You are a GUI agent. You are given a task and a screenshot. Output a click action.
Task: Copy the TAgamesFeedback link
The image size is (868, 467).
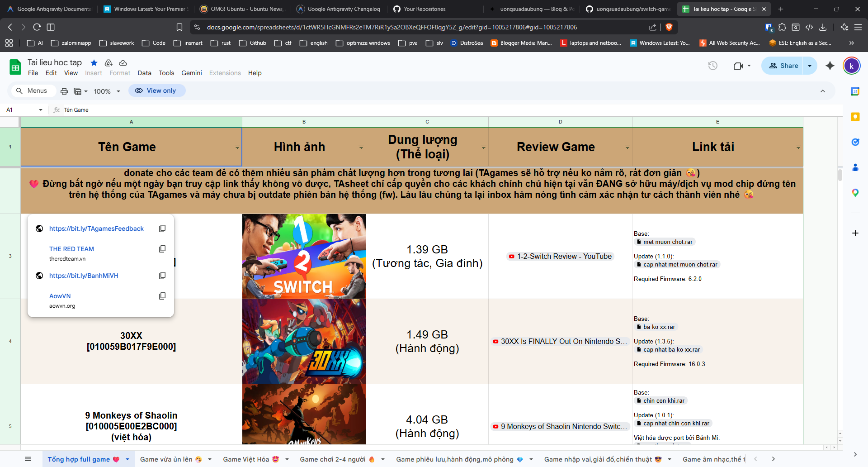click(x=162, y=229)
